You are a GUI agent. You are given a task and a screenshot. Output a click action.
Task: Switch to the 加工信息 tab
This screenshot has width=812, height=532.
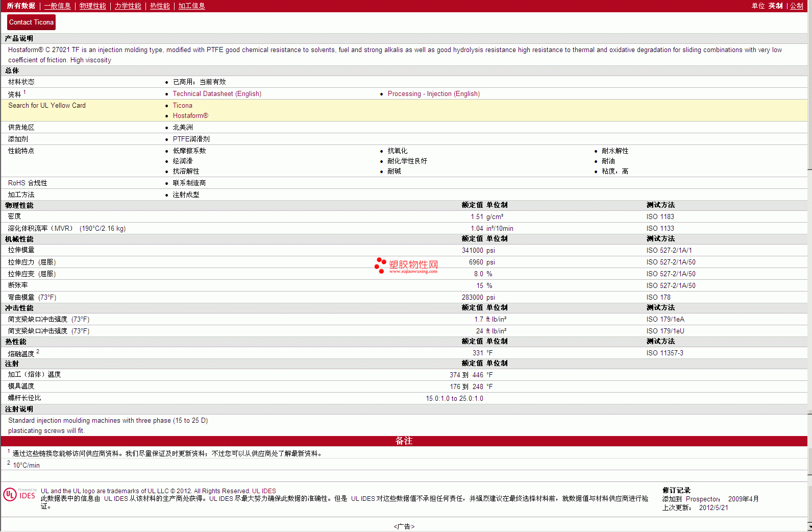pos(191,6)
